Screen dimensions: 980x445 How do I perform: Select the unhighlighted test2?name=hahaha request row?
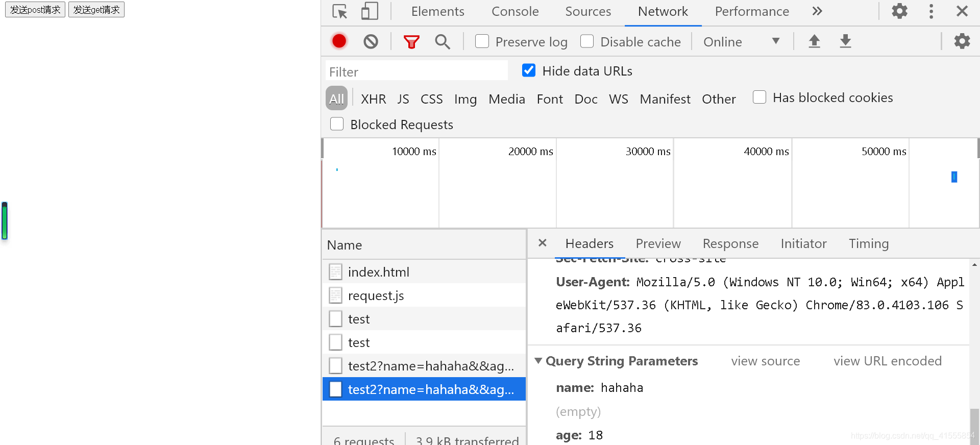coord(424,366)
